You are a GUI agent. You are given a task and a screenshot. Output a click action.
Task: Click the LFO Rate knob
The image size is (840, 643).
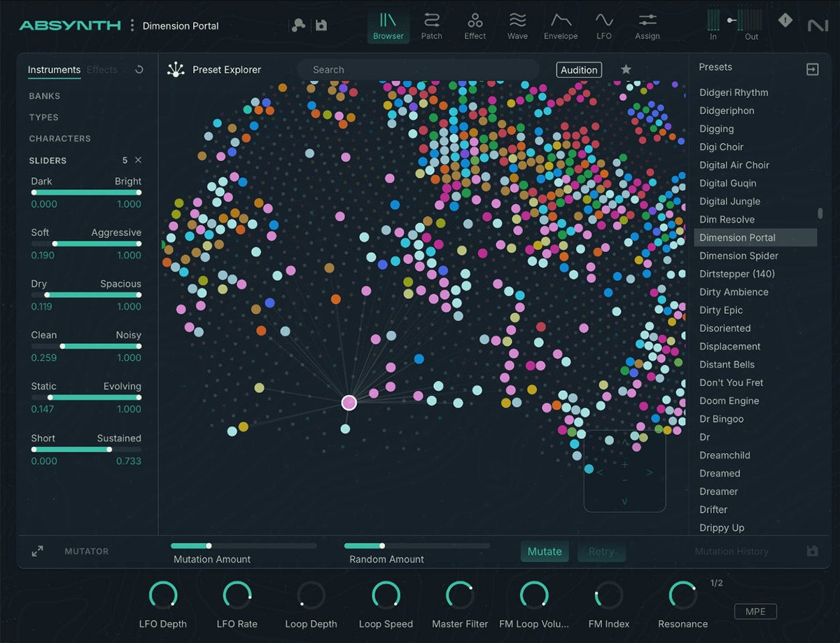coord(237,595)
